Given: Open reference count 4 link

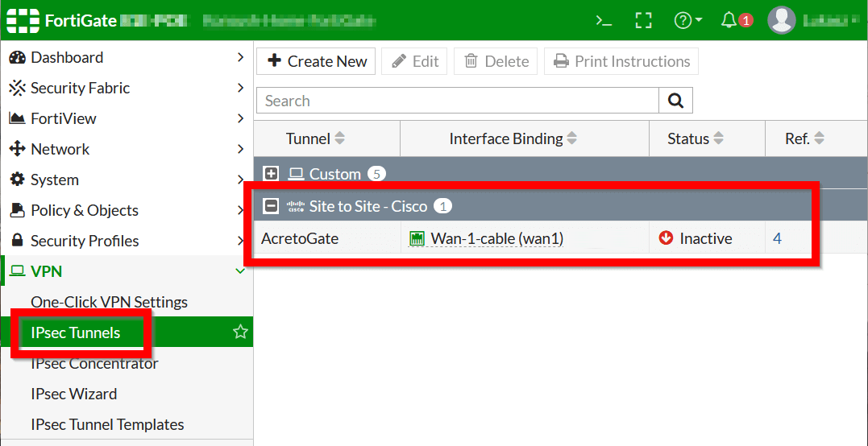Looking at the screenshot, I should tap(777, 239).
